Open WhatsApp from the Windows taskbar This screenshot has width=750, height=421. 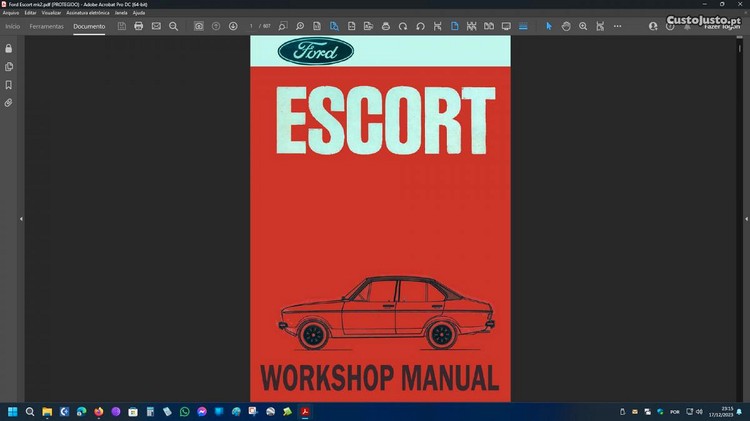pyautogui.click(x=184, y=411)
